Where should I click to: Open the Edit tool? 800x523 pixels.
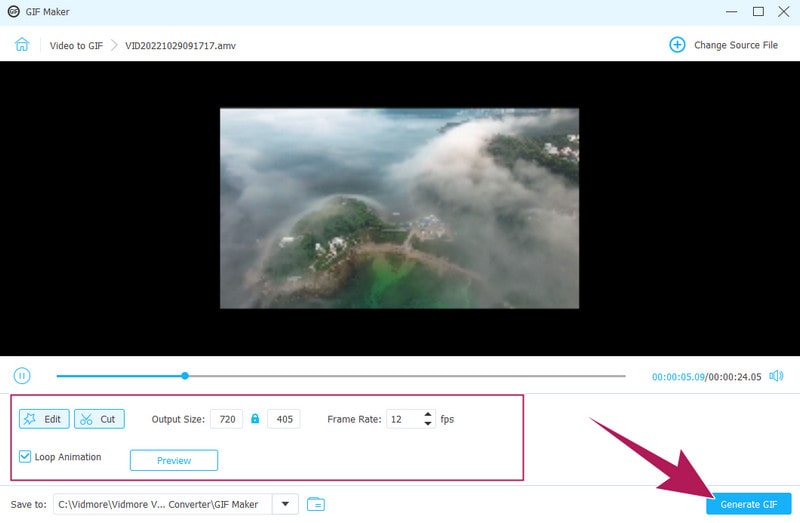[44, 419]
